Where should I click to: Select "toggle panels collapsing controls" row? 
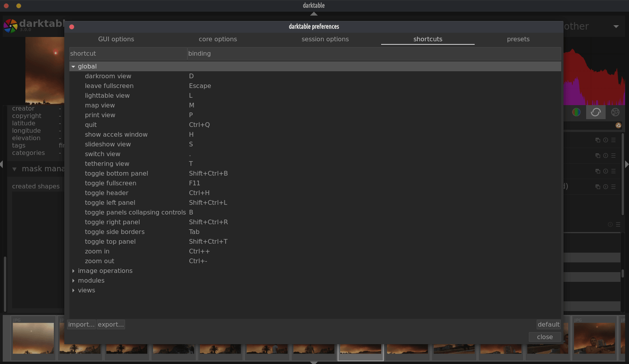(x=315, y=213)
